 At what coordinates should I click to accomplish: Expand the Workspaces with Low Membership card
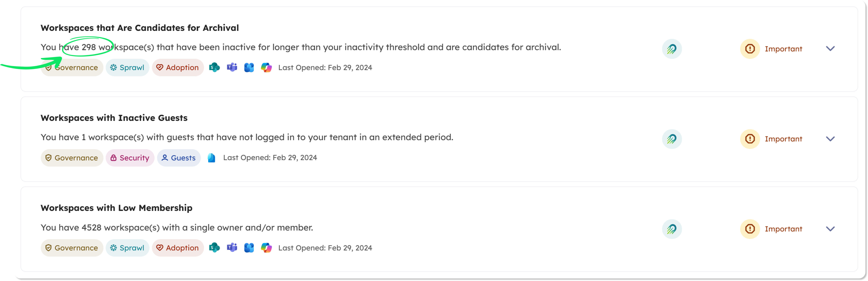point(830,229)
